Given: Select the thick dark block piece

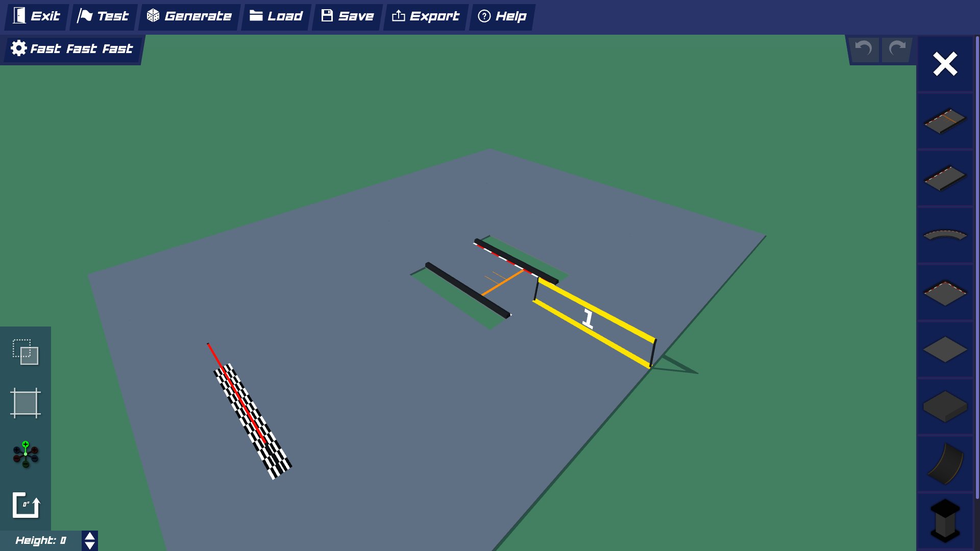Looking at the screenshot, I should pos(945,407).
